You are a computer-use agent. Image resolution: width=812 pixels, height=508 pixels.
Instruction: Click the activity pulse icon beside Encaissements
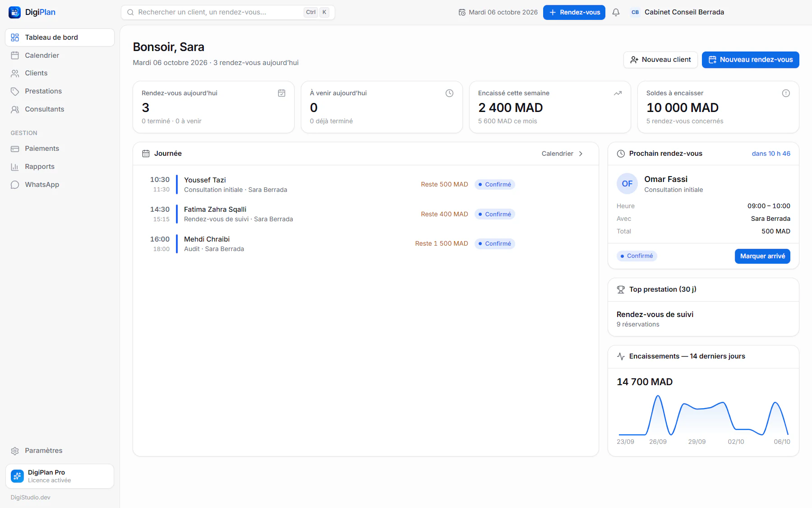(621, 356)
